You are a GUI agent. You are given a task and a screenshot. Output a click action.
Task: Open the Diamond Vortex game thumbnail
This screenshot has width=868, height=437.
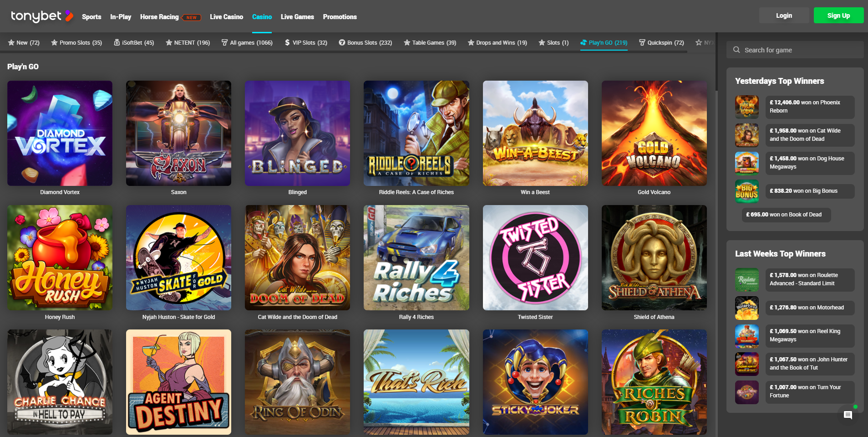coord(60,133)
